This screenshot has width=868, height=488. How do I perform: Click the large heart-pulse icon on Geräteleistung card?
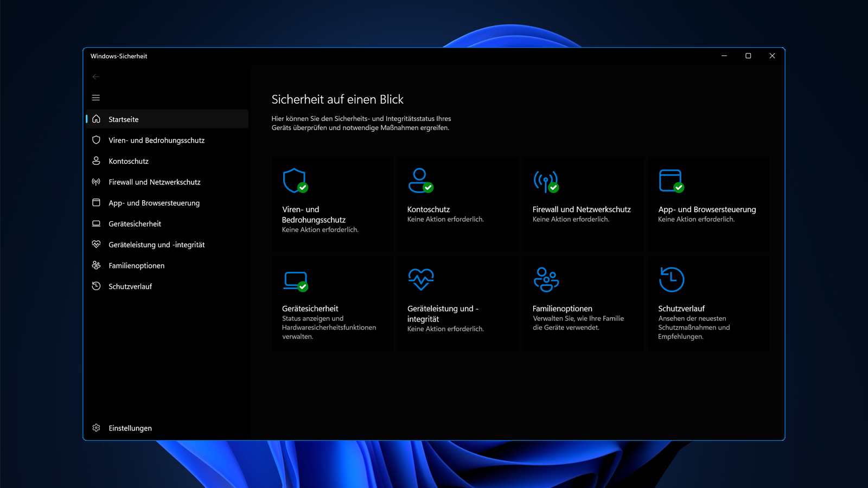(421, 279)
